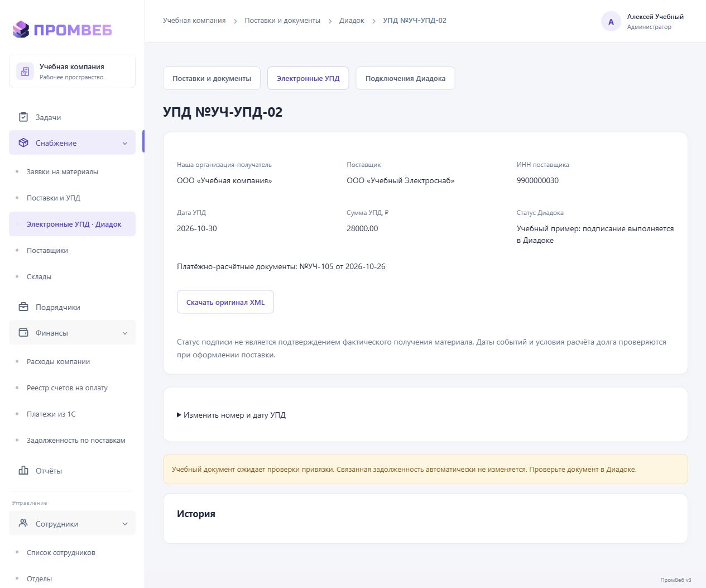706x588 pixels.
Task: Collapse the Снабжение section chevron
Action: point(125,144)
